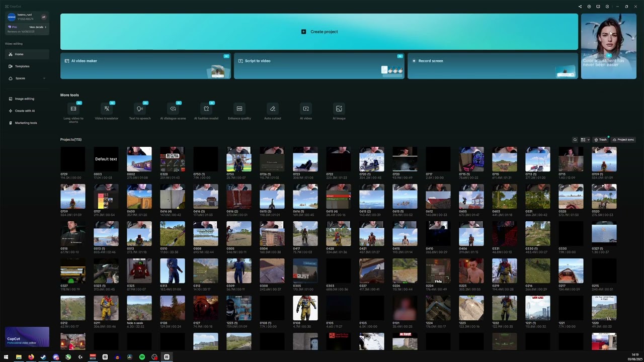Open Spotify from the taskbar
This screenshot has width=644, height=362.
(142, 357)
